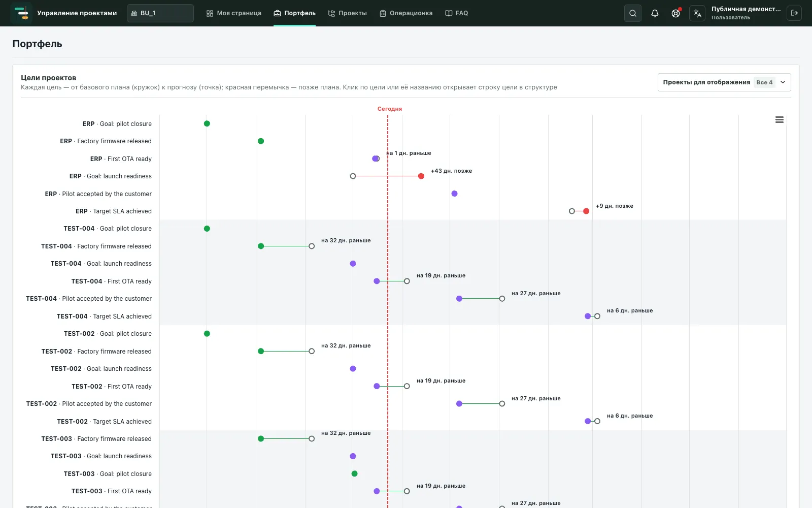Screen dimensions: 812x508
Task: Open the BU_1 workspace selector
Action: click(x=160, y=13)
